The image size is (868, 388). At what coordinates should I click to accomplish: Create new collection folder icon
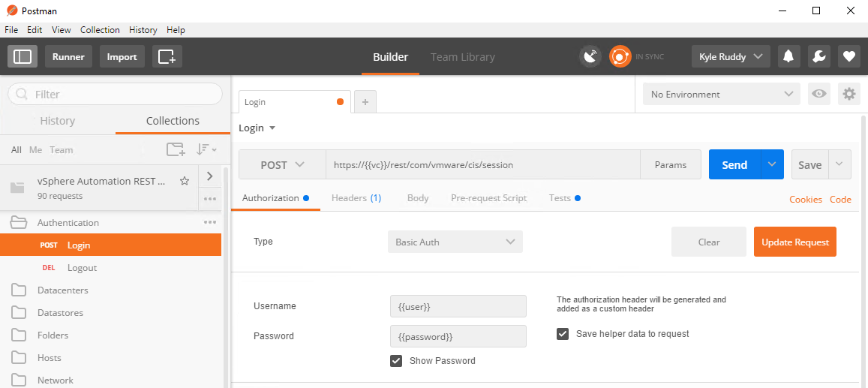tap(176, 149)
